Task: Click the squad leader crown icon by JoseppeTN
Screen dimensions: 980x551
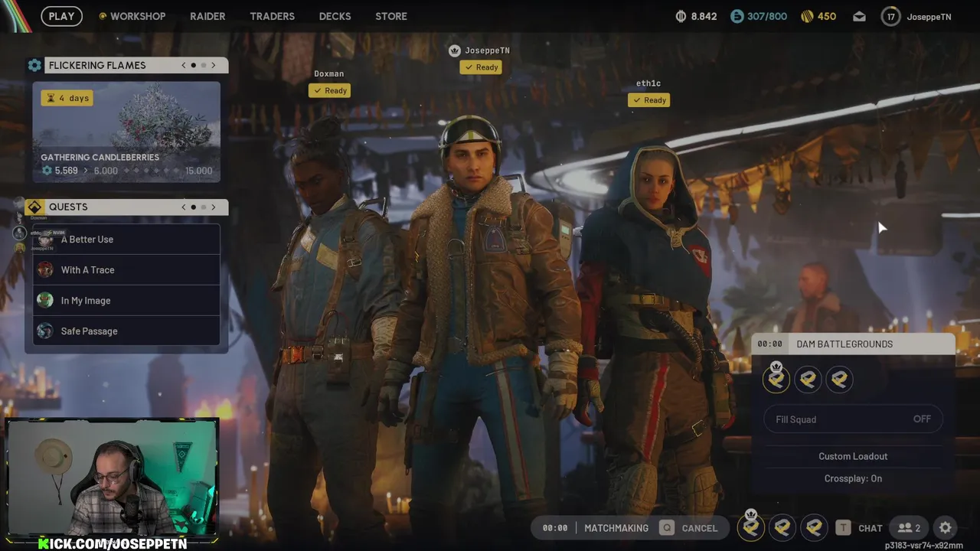Action: click(x=454, y=51)
